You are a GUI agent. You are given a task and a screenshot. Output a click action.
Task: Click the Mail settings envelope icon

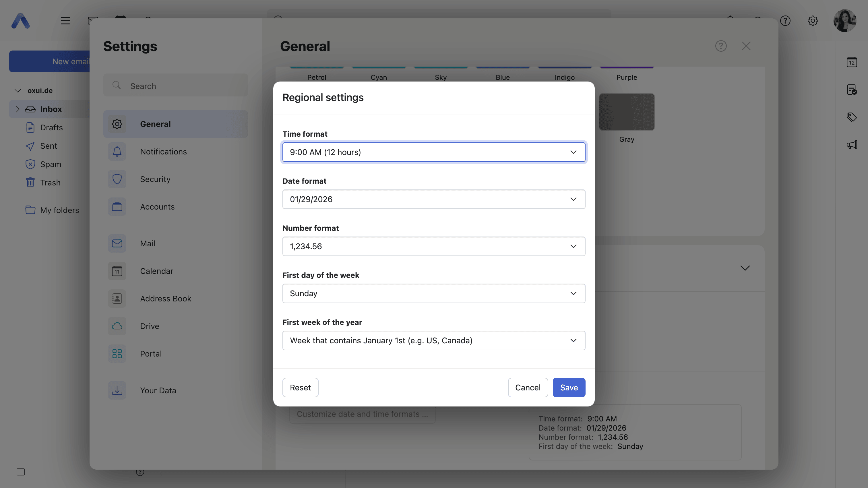point(117,243)
